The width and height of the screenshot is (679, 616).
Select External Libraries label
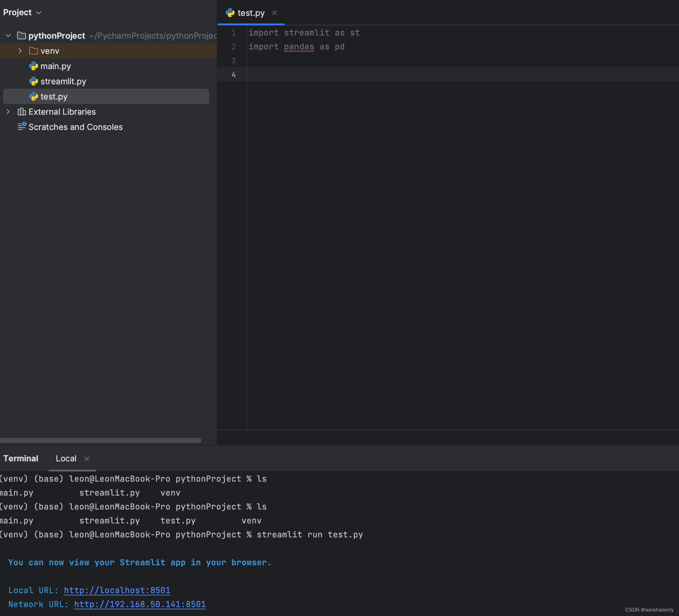point(62,112)
